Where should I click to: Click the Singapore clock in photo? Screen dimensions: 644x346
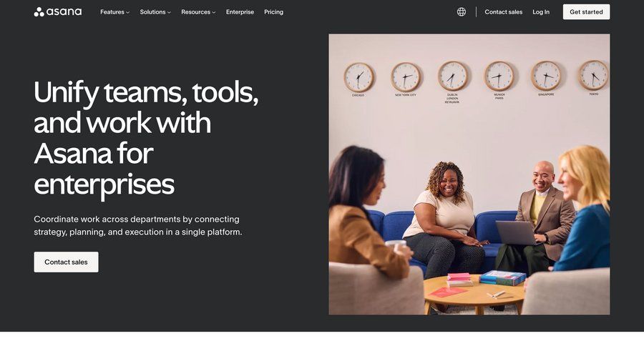[546, 76]
